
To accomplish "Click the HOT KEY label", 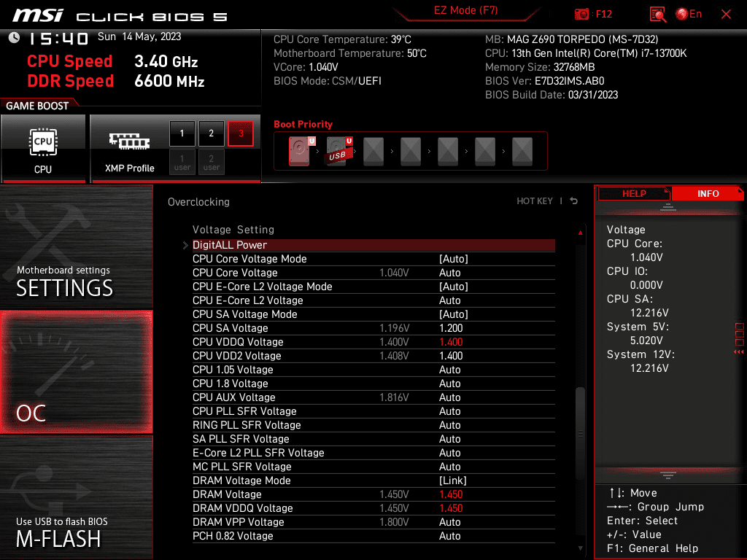I will click(x=535, y=201).
